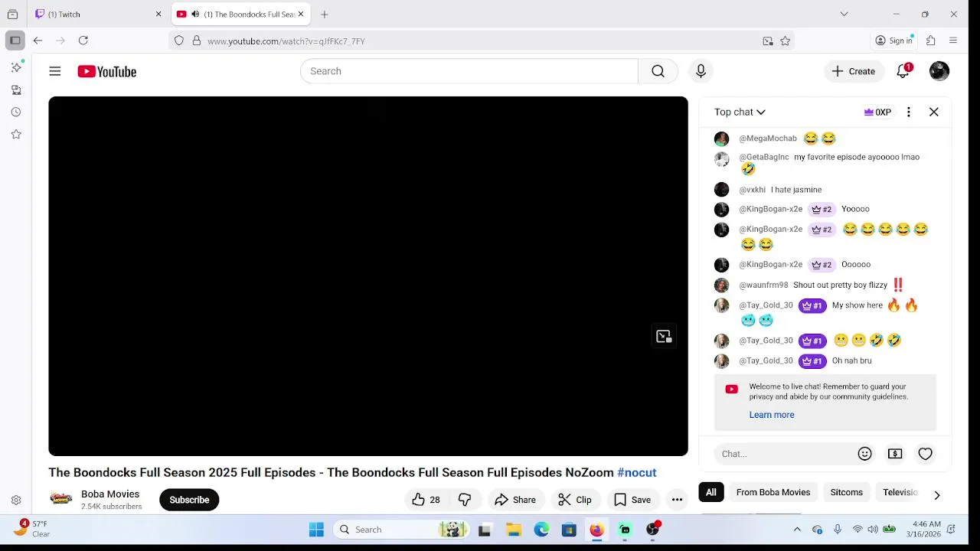Open the YouTube guide hamburger menu

click(55, 71)
